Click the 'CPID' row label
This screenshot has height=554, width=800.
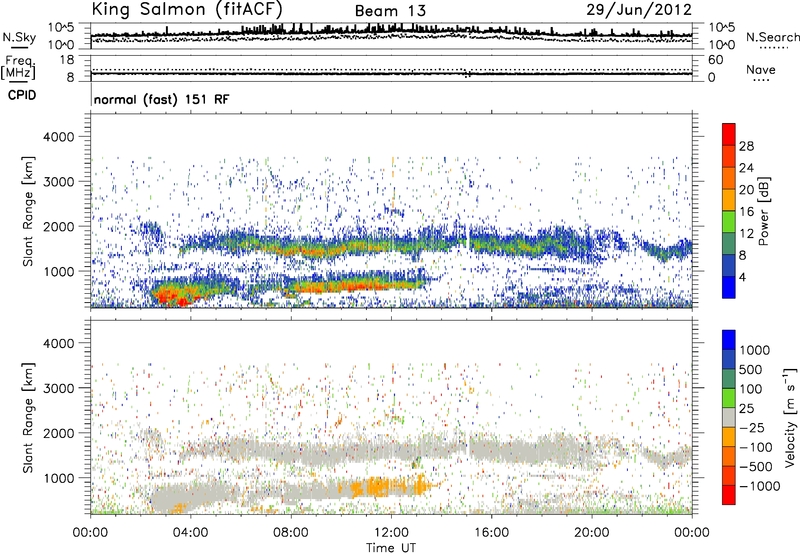click(22, 95)
